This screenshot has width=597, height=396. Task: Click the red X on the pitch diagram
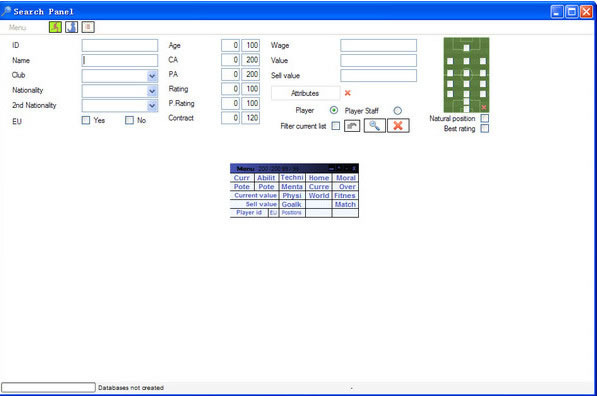pos(484,107)
